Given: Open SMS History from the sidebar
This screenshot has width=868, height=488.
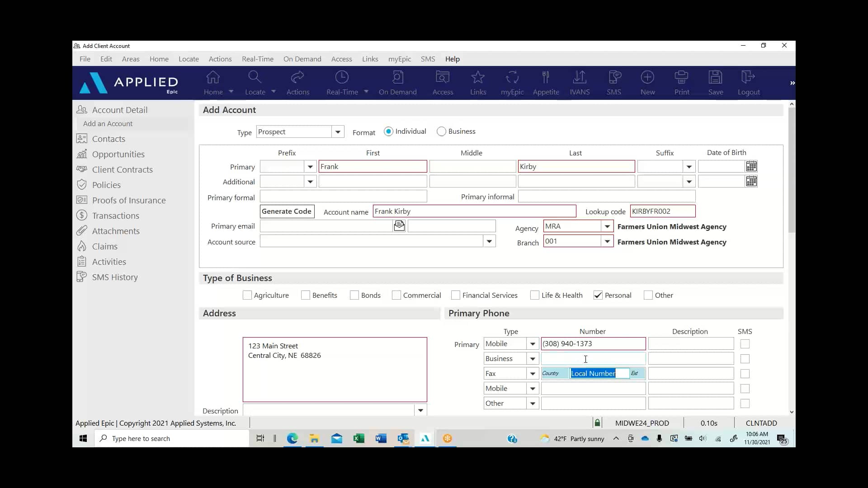Looking at the screenshot, I should pyautogui.click(x=114, y=277).
